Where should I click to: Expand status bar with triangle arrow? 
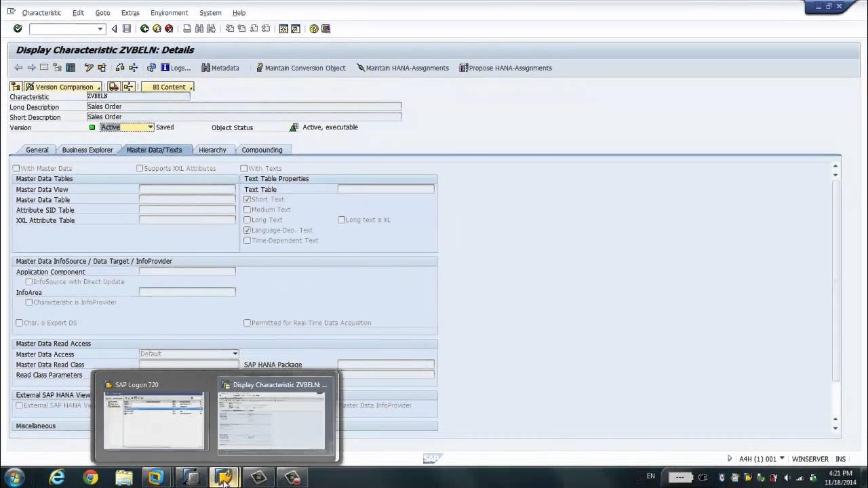[730, 459]
